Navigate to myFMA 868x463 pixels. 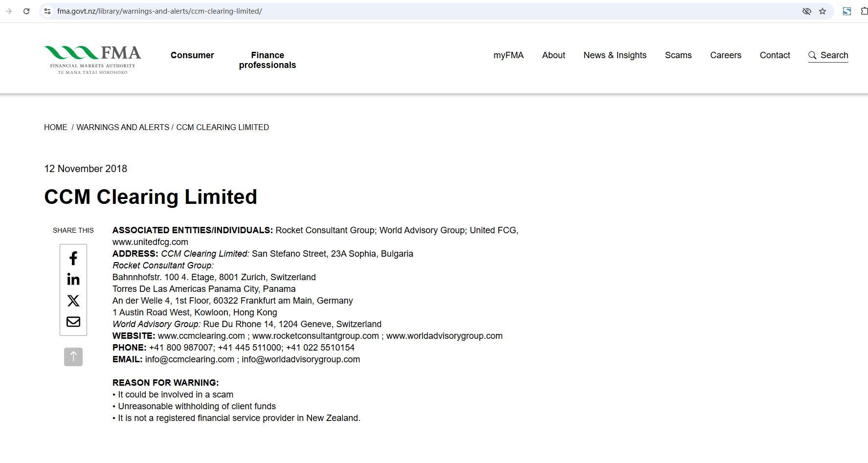[509, 55]
